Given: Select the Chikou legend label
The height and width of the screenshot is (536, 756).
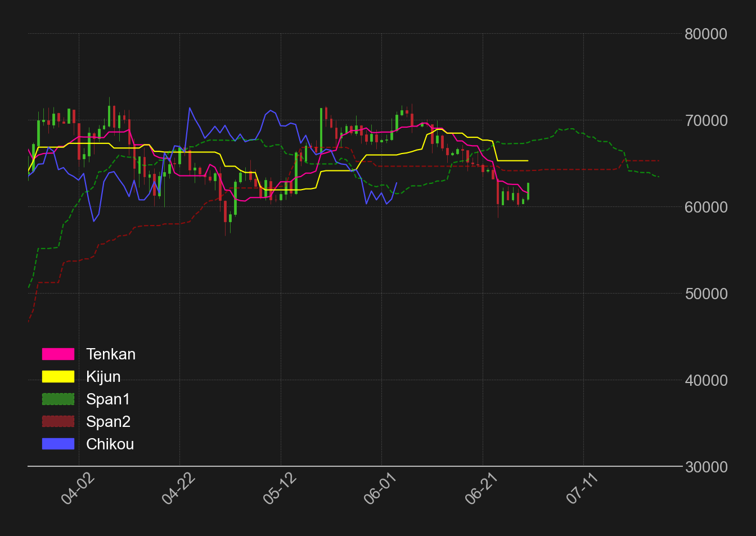Looking at the screenshot, I should (110, 444).
